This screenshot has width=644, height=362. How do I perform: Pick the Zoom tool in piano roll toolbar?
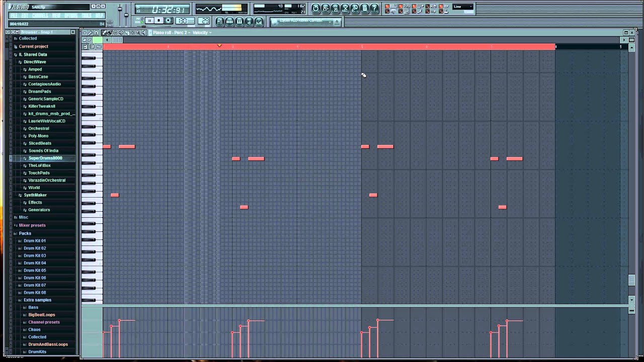point(138,33)
